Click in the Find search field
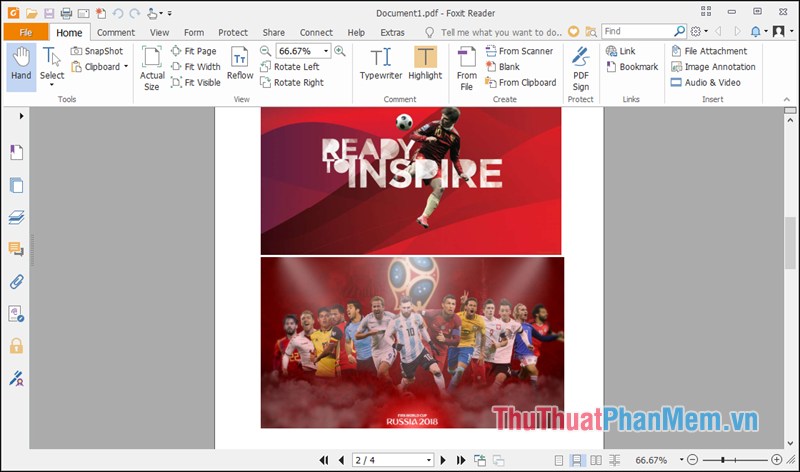Screen dimensions: 800x472 tap(638, 31)
